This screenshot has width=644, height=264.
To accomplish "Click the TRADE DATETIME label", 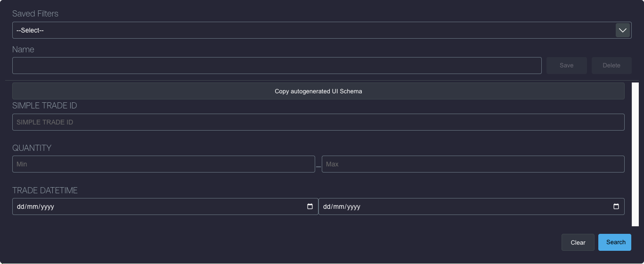I will click(x=45, y=190).
